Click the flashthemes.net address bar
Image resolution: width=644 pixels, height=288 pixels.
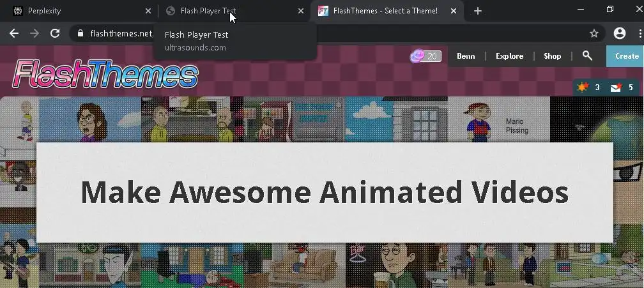(337, 34)
